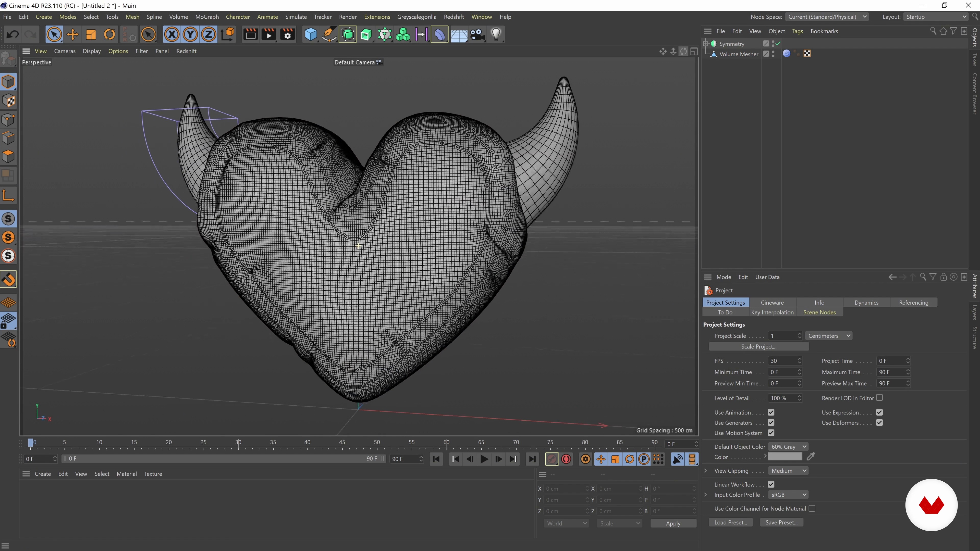Switch to the Dynamics tab

click(866, 303)
